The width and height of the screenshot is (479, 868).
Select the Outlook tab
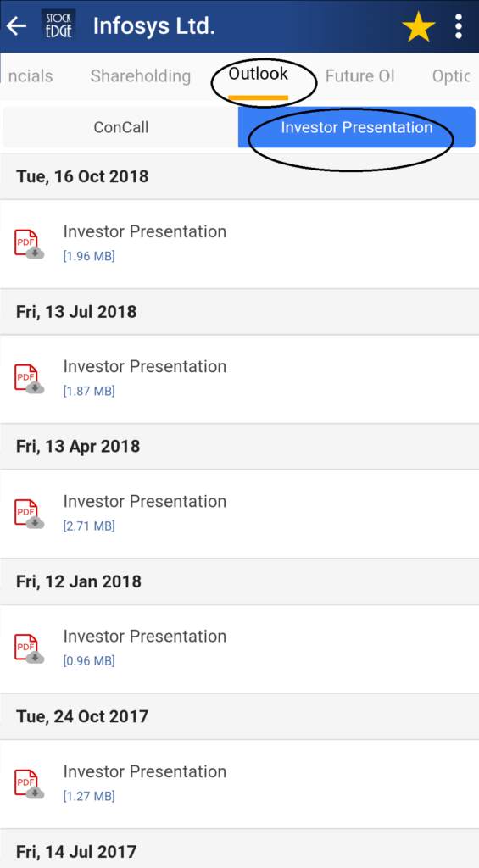[258, 74]
